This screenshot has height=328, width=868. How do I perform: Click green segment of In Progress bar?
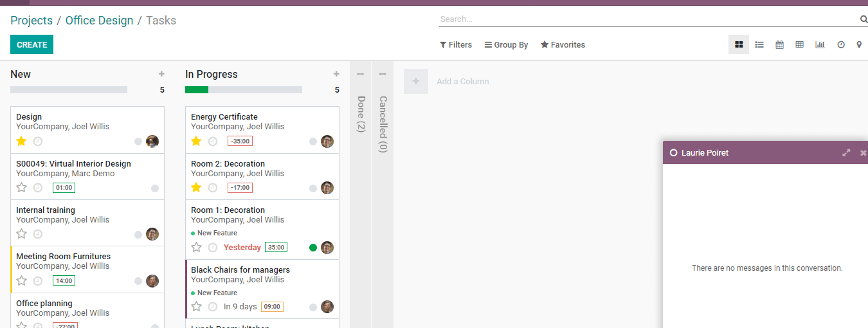click(x=197, y=90)
